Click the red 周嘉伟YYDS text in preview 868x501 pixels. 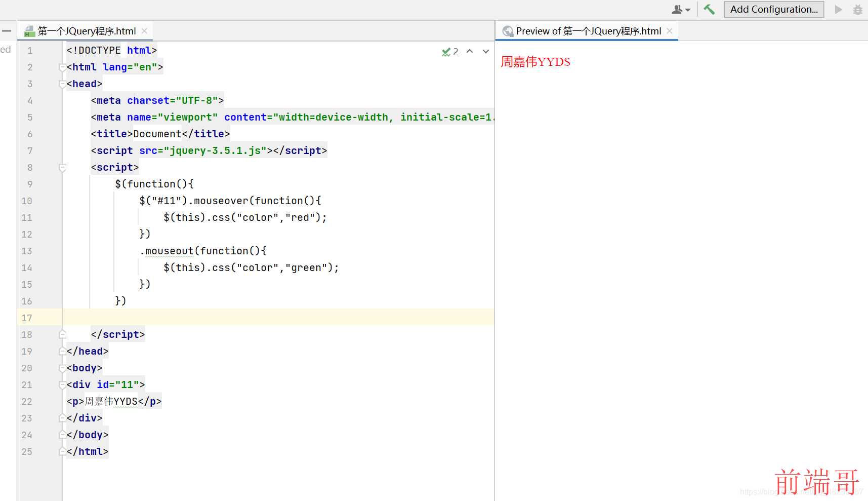[x=535, y=62]
